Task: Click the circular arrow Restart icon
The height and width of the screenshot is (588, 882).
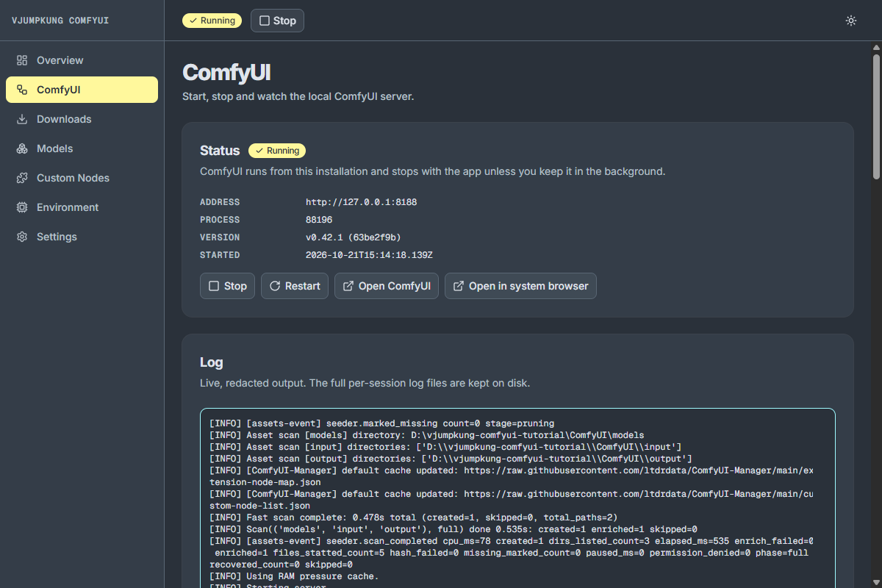Action: pyautogui.click(x=275, y=286)
